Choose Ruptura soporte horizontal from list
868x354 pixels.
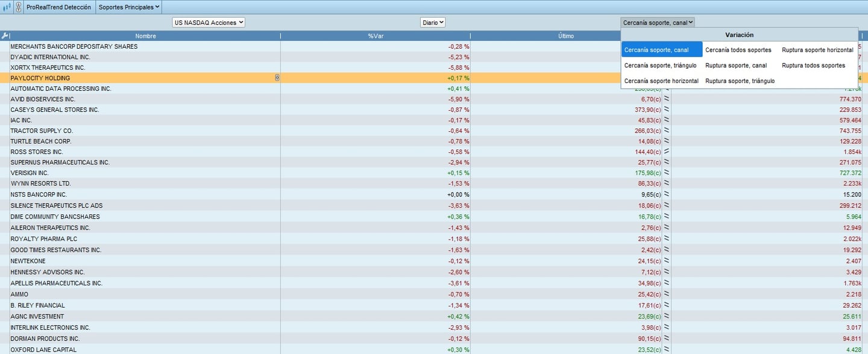(817, 50)
